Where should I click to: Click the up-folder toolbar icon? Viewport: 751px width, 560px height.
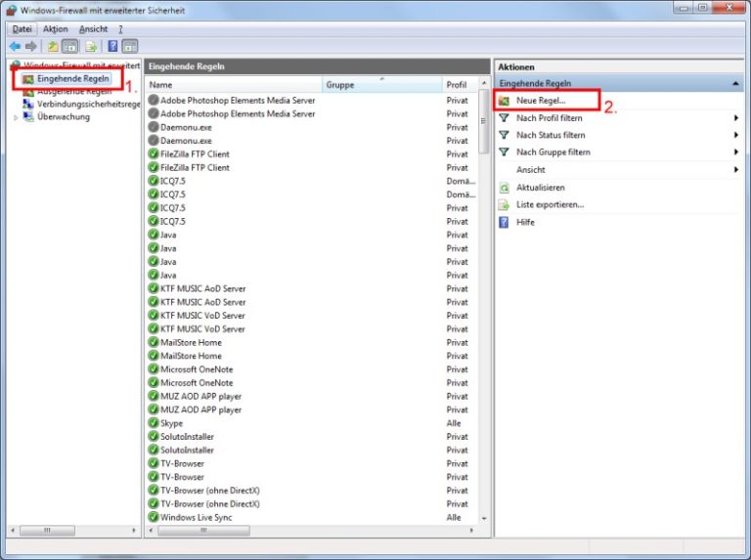click(x=53, y=46)
